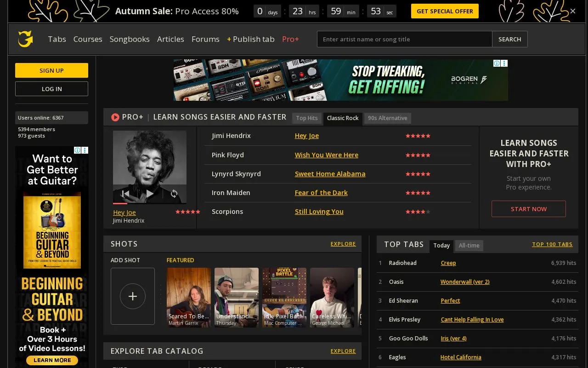The height and width of the screenshot is (368, 588).
Task: Open Scared To Be shot thumbnail
Action: coord(189,298)
